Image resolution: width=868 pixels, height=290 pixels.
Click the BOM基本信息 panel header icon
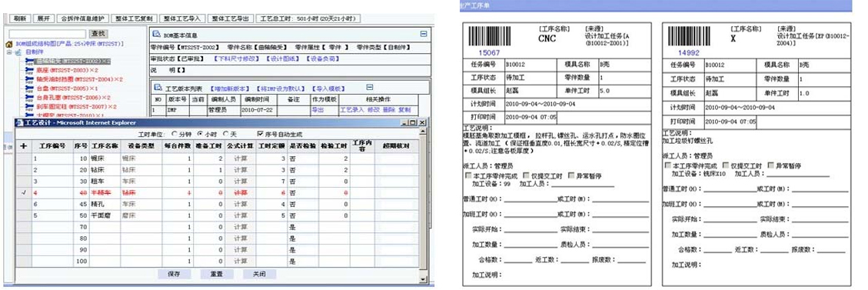157,34
